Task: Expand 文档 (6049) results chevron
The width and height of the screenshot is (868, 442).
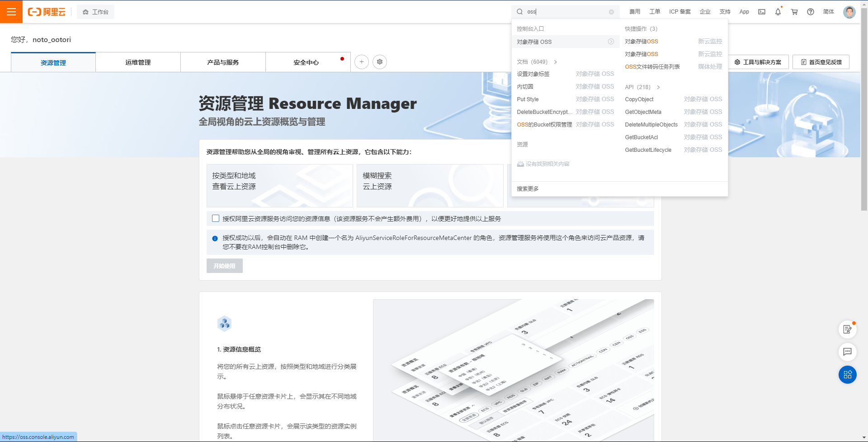Action: [556, 62]
